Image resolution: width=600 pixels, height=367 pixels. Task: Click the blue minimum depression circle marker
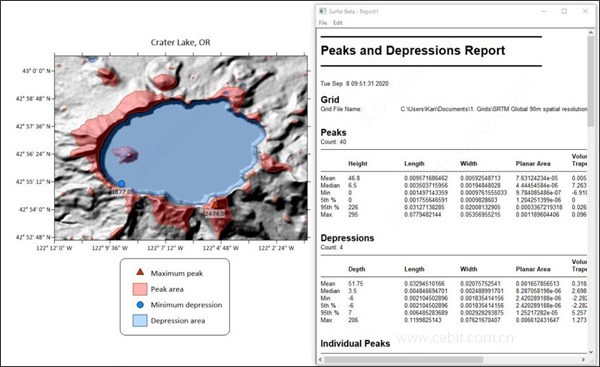(121, 184)
